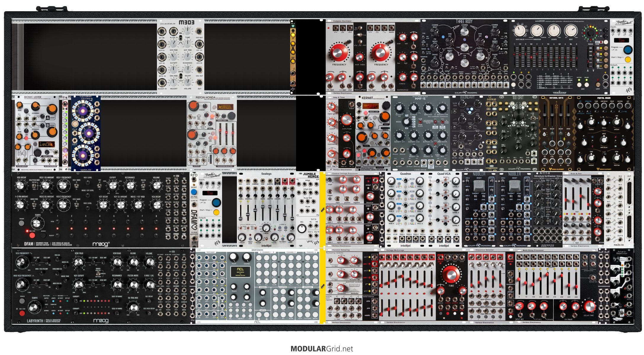The image size is (644, 355).
Task: Push the blue RESET button on RFD module
Action: [194, 192]
